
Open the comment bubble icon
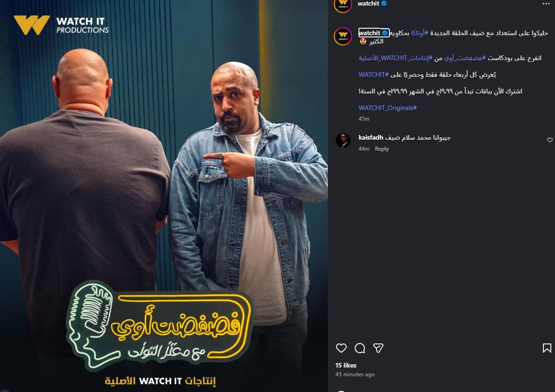coord(360,348)
